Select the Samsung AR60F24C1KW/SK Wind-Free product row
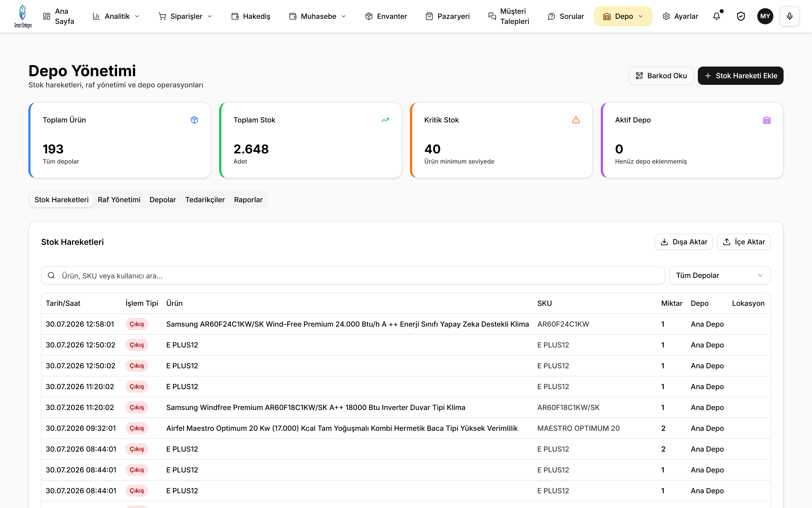This screenshot has width=812, height=508. 406,324
